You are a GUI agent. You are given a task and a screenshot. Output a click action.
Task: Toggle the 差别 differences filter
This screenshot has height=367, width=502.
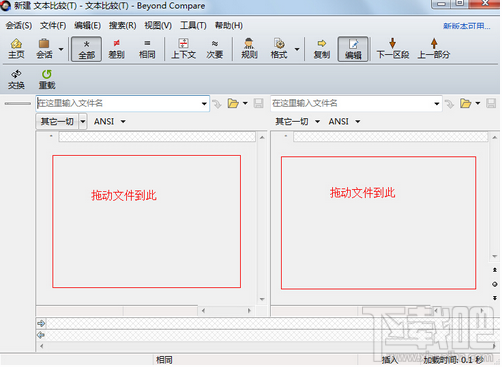[x=116, y=49]
